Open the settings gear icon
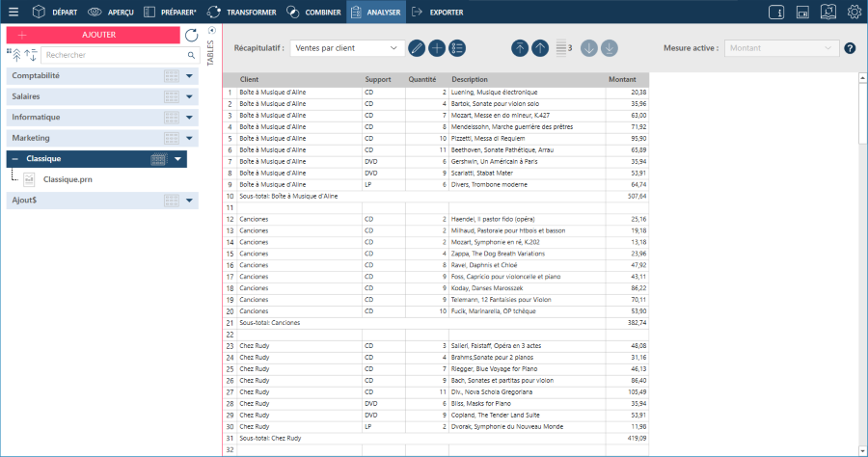The height and width of the screenshot is (457, 868). point(854,13)
